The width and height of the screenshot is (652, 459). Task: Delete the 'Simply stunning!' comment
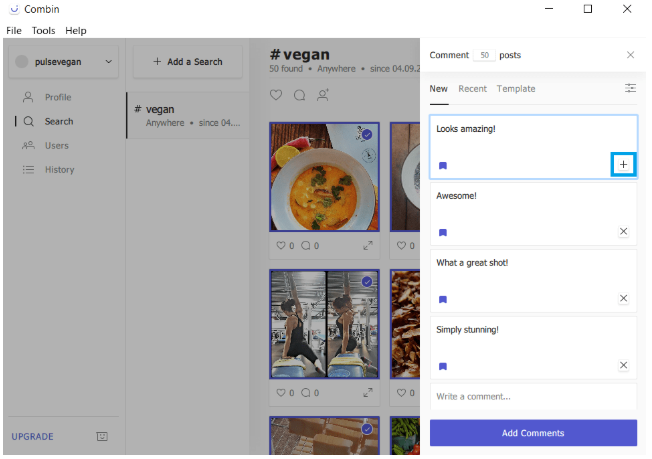[x=623, y=365]
